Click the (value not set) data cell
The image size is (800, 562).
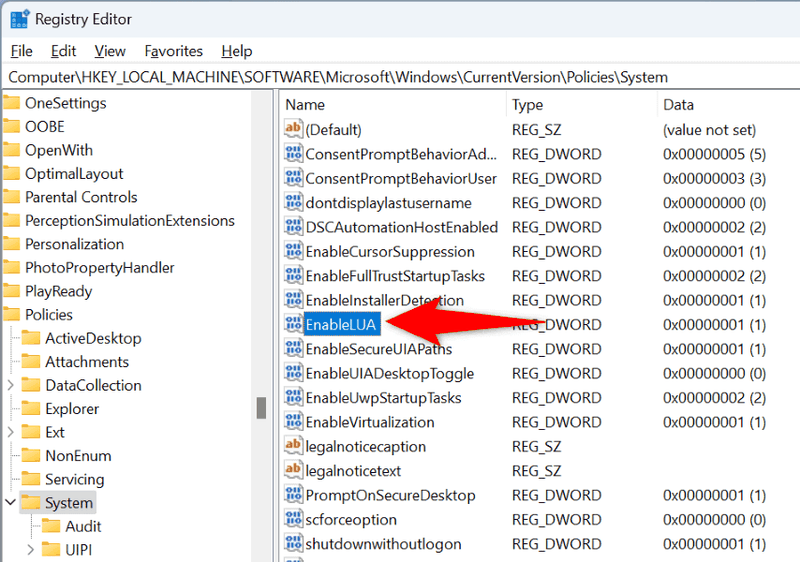tap(709, 130)
